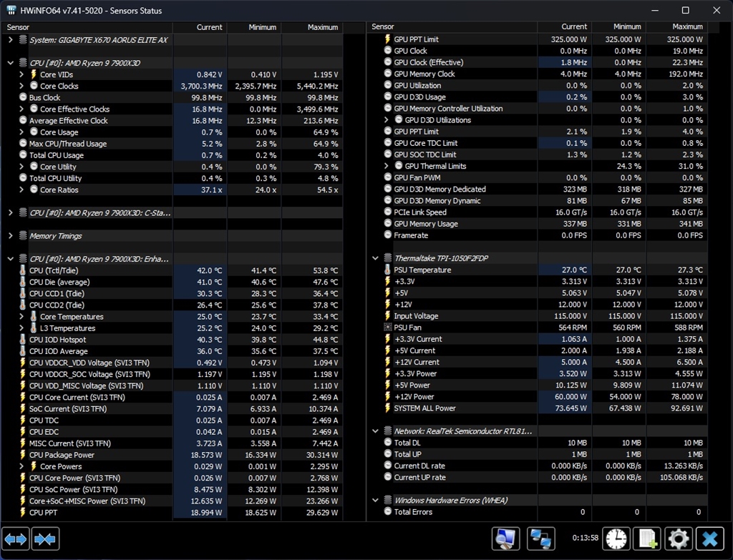Open sensor settings with the gear icon
This screenshot has height=560, width=733.
pyautogui.click(x=679, y=539)
